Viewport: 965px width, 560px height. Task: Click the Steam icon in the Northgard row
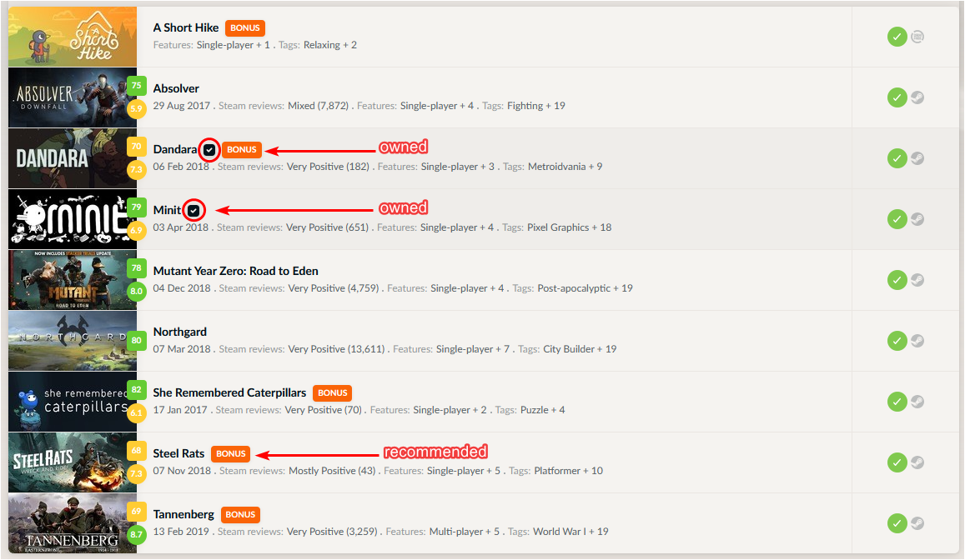(917, 341)
